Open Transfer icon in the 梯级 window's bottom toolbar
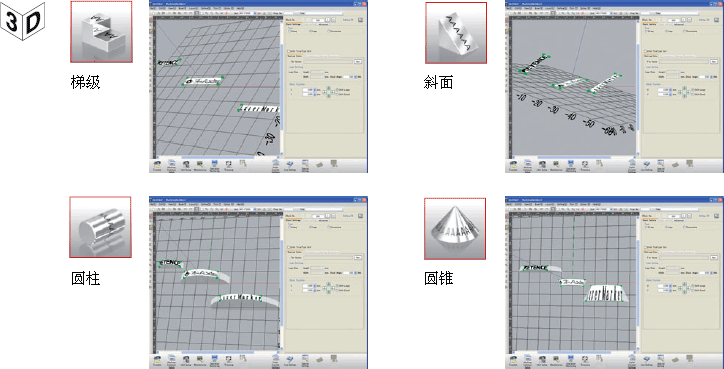This screenshot has height=369, width=724. [157, 165]
